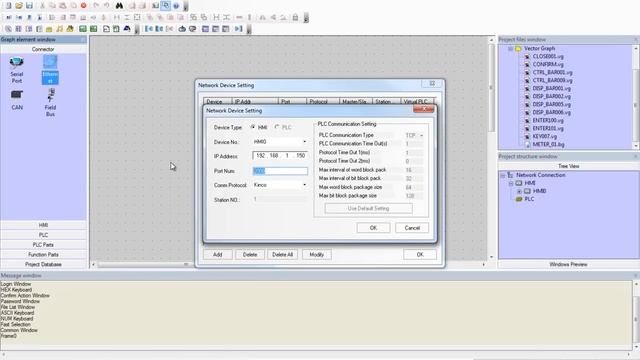Select the METER_03.bg file
The width and height of the screenshot is (640, 360).
pos(548,144)
